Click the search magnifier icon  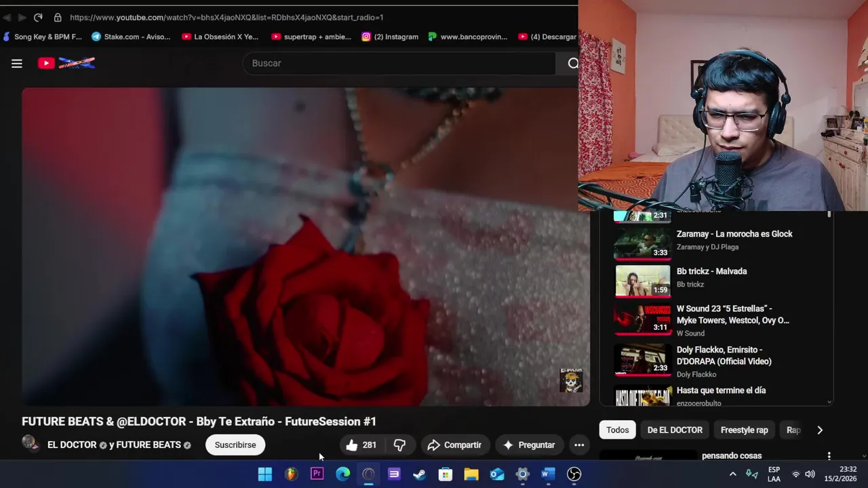573,63
